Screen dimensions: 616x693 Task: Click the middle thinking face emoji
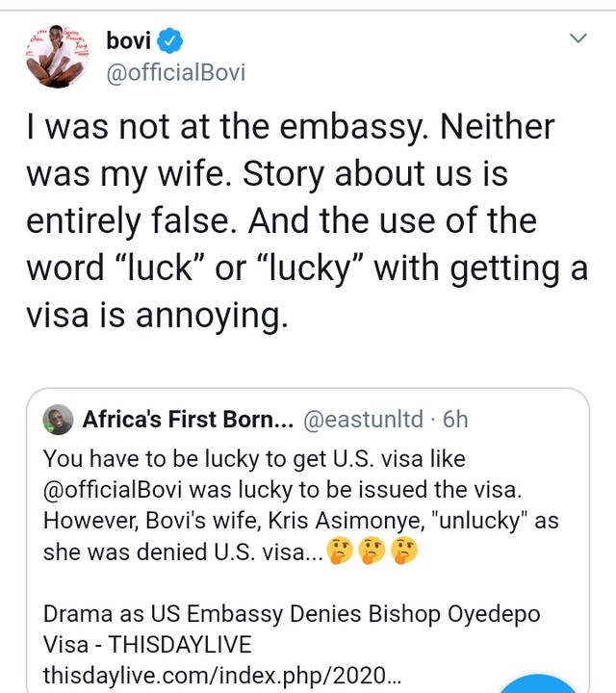[374, 553]
